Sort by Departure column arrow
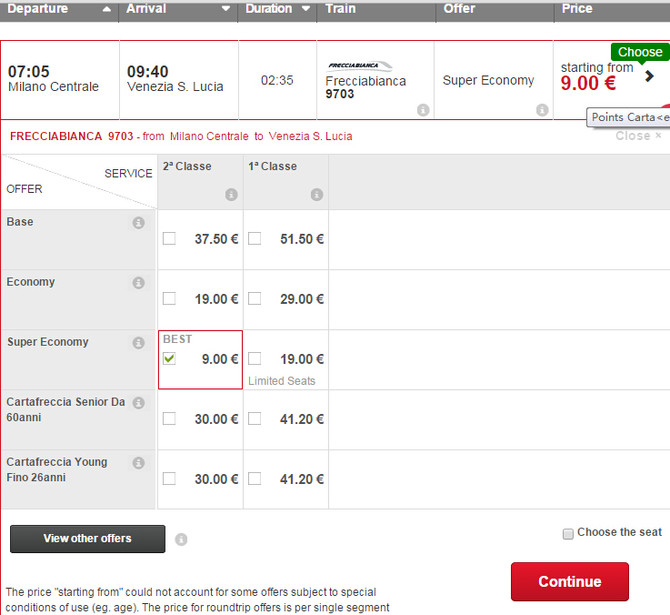The image size is (670, 615). coord(107,9)
